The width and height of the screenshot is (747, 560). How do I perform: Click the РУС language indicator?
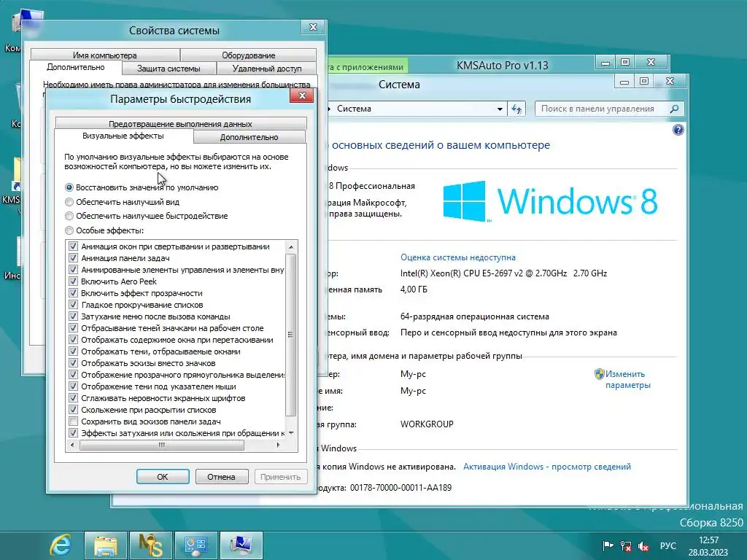(x=668, y=546)
